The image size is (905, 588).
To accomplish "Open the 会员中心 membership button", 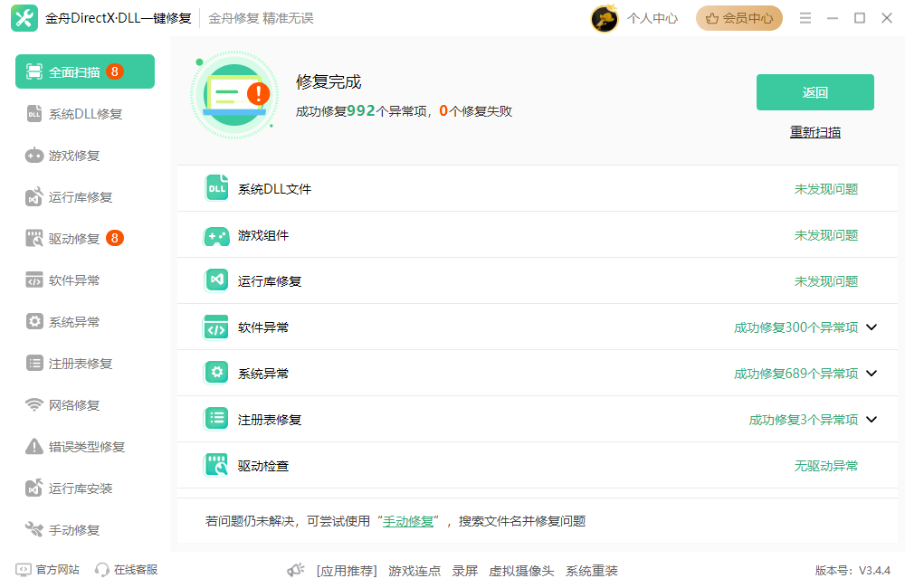I will 738,18.
